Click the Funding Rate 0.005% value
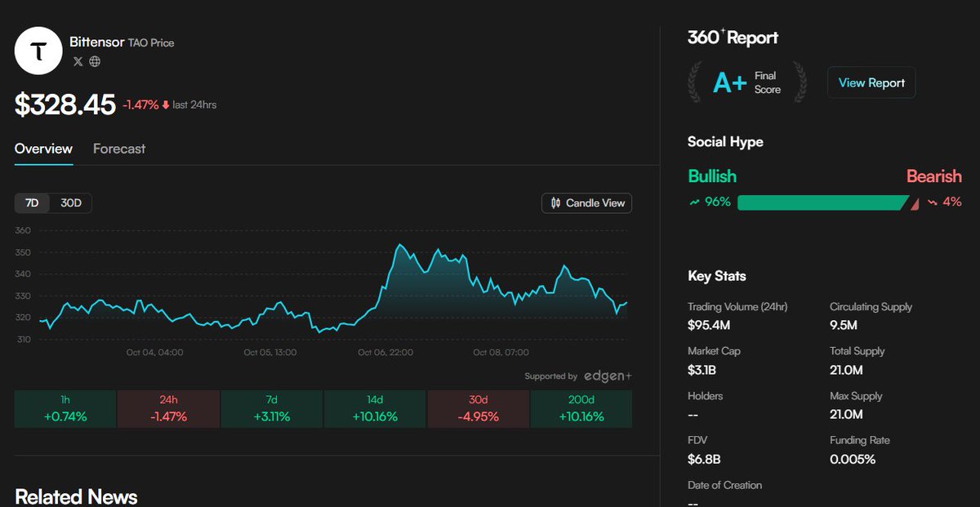This screenshot has height=507, width=980. click(853, 459)
